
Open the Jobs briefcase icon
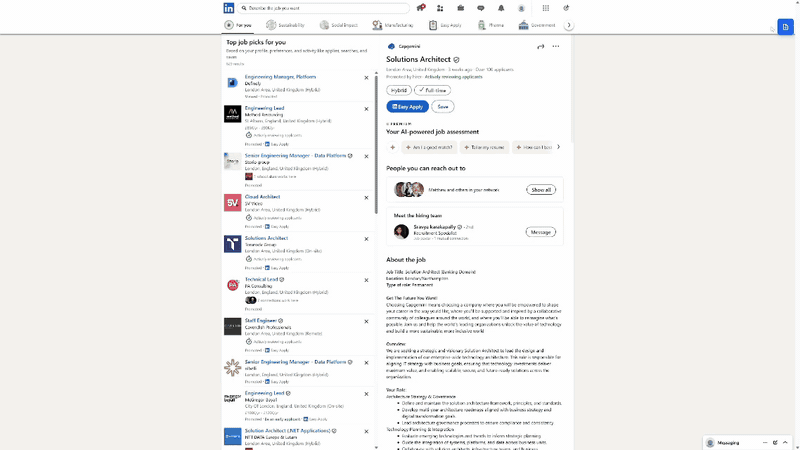point(460,8)
